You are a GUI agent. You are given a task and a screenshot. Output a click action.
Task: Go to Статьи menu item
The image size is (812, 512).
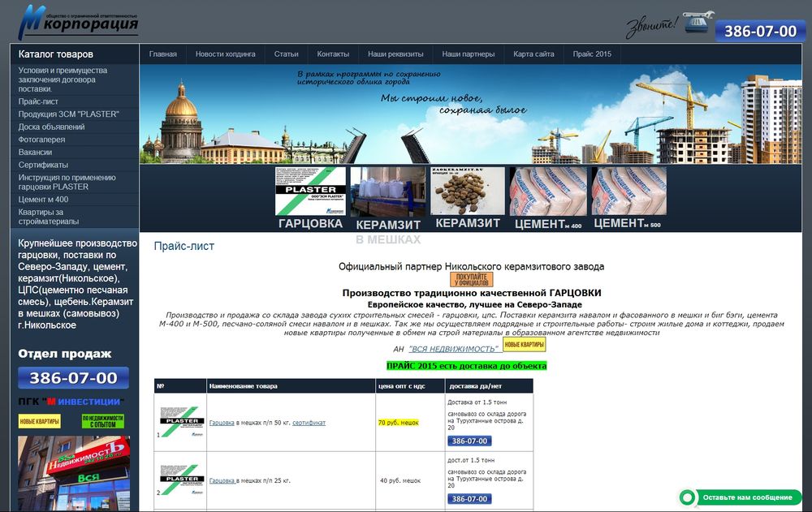coord(286,54)
